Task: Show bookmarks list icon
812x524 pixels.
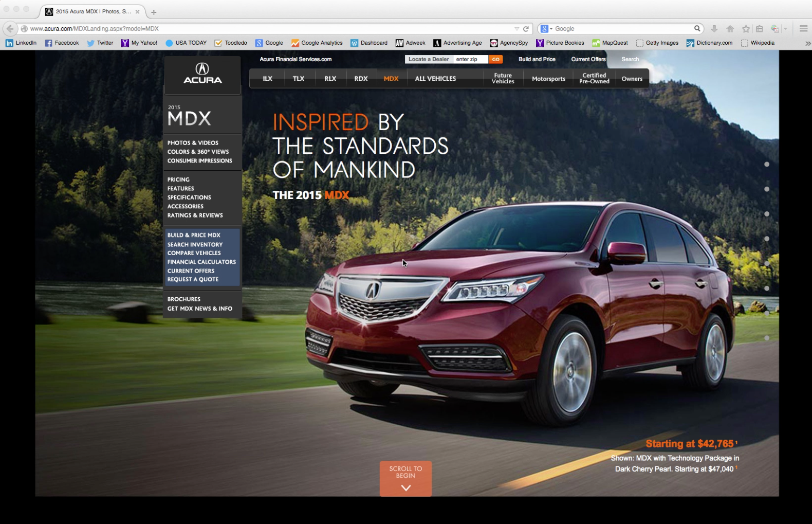Action: (760, 29)
